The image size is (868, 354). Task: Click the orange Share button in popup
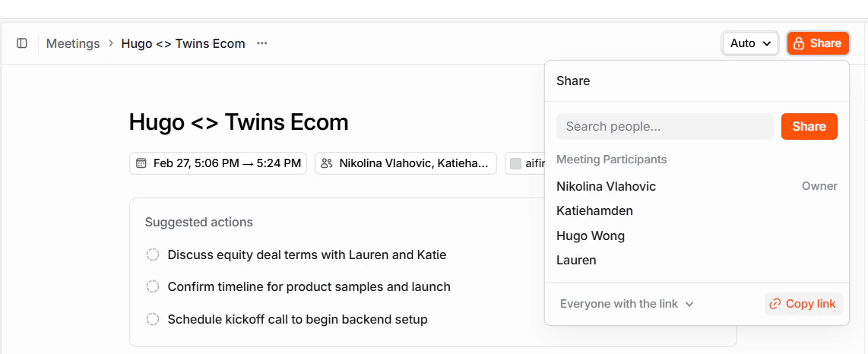pyautogui.click(x=809, y=126)
